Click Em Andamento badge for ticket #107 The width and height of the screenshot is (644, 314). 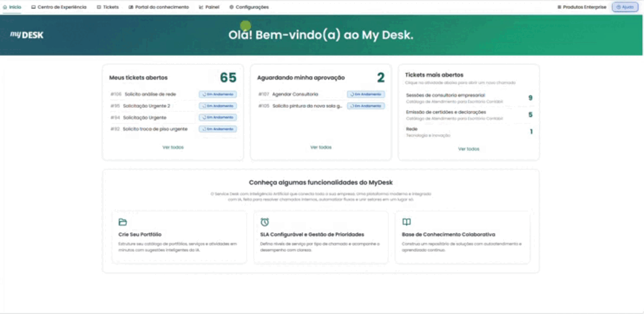tap(366, 94)
